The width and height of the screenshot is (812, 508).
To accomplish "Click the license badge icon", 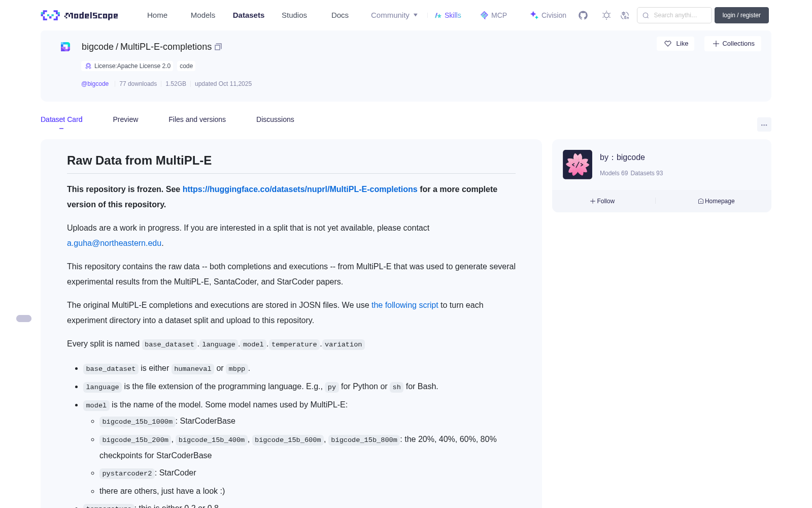I will click(x=88, y=66).
